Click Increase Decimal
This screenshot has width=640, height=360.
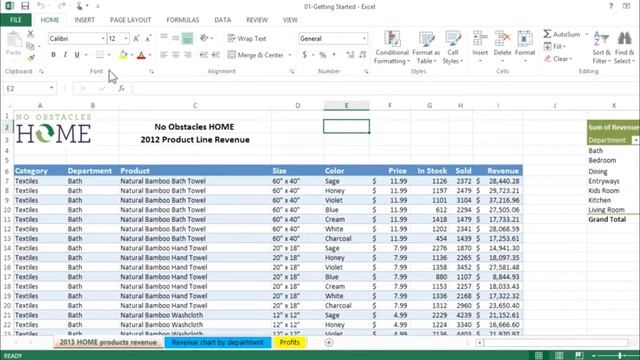point(350,55)
